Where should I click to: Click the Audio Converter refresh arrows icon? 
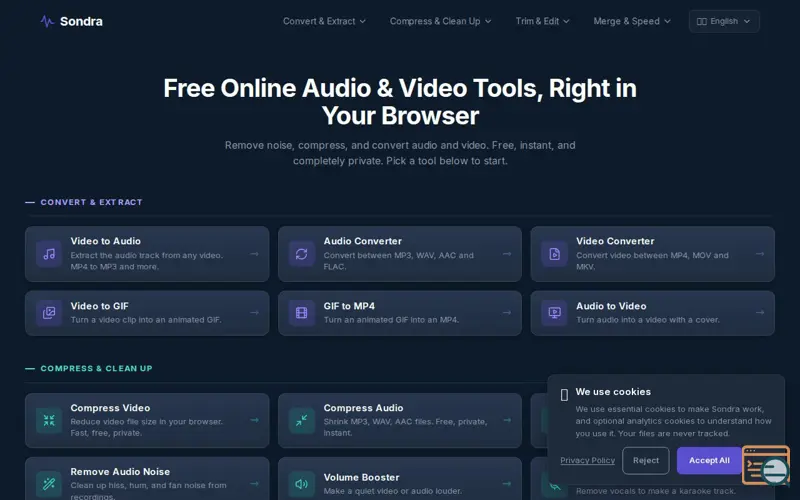click(x=302, y=254)
